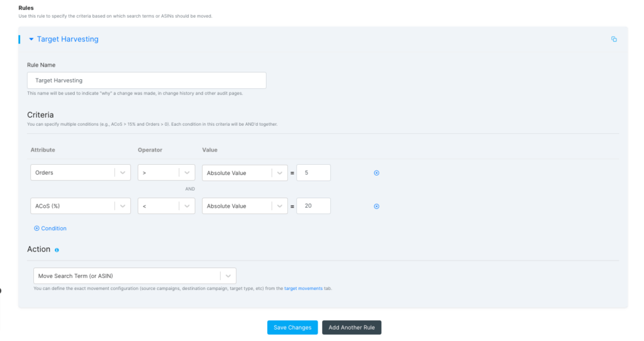Add a new Condition
The height and width of the screenshot is (341, 644).
click(50, 228)
